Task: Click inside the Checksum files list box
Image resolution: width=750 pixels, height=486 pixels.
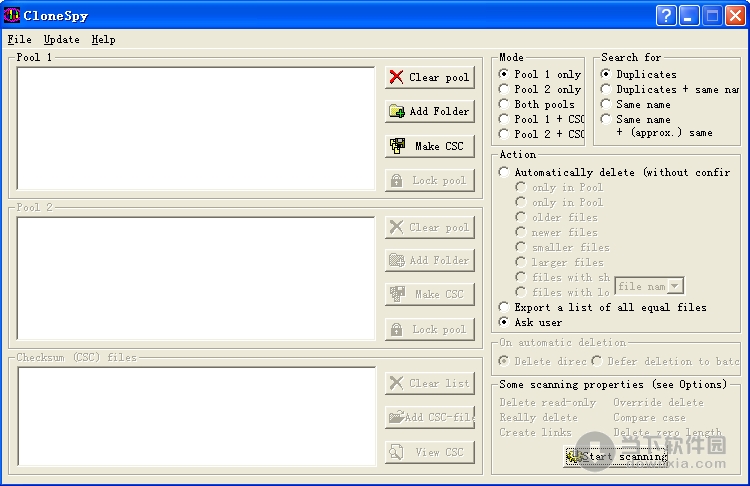Action: 196,416
